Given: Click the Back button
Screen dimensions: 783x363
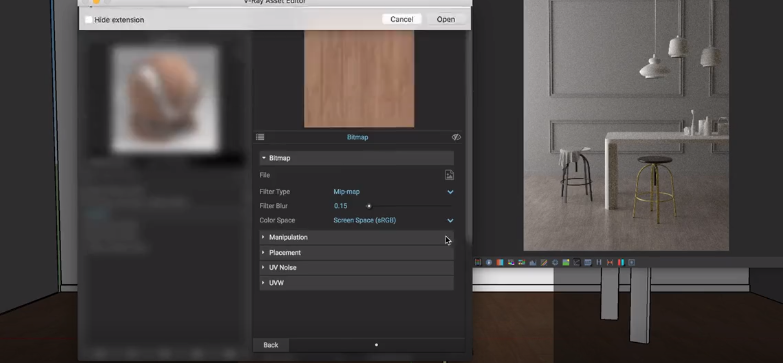Looking at the screenshot, I should 271,345.
